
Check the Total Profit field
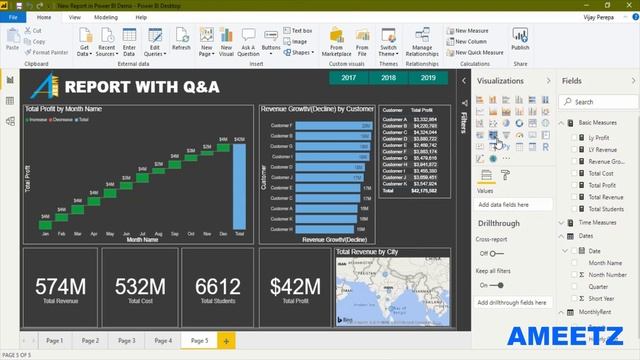point(575,185)
